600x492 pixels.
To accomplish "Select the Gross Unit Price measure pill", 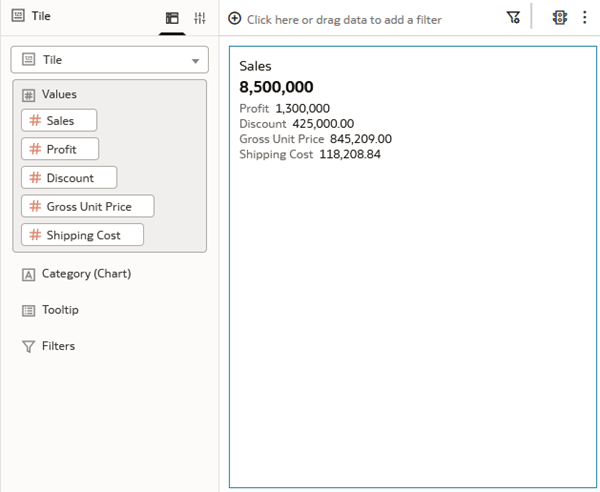I will click(x=88, y=206).
